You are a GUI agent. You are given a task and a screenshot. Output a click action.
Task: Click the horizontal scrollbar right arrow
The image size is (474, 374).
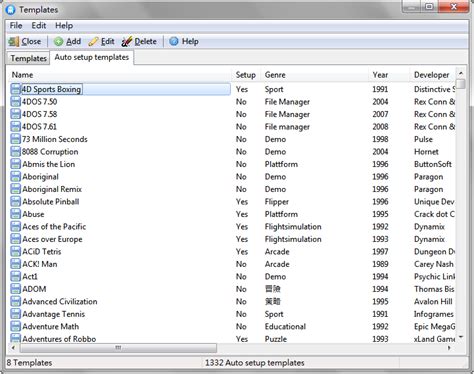click(x=449, y=348)
